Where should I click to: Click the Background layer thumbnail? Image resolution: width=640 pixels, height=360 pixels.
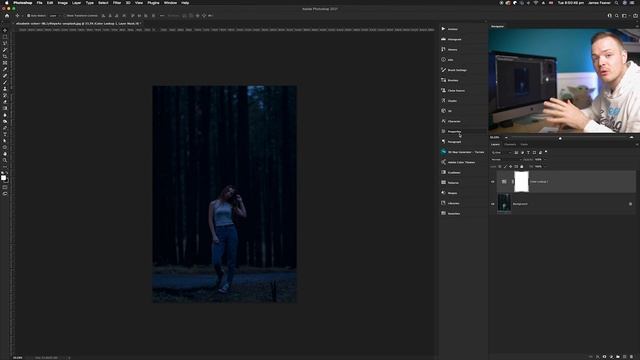point(504,203)
